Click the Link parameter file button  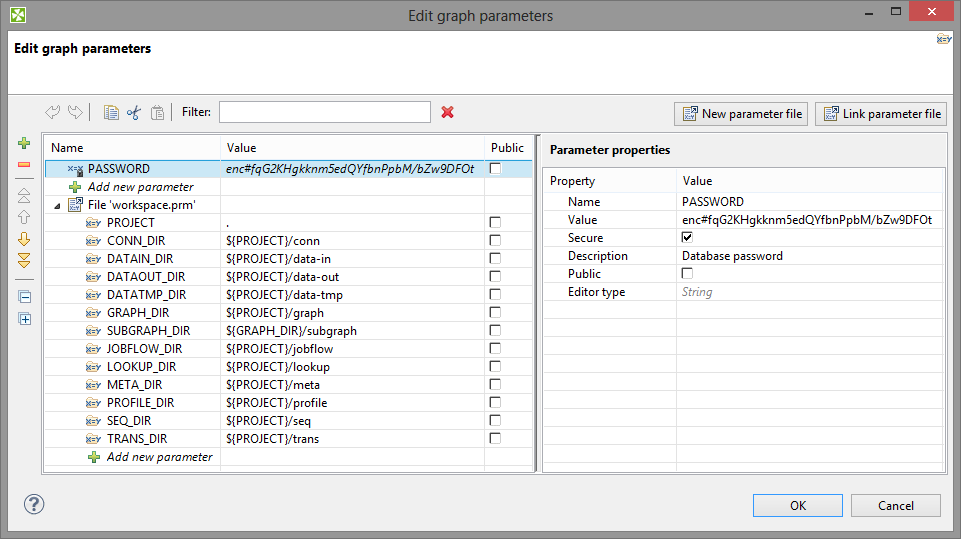pos(881,114)
